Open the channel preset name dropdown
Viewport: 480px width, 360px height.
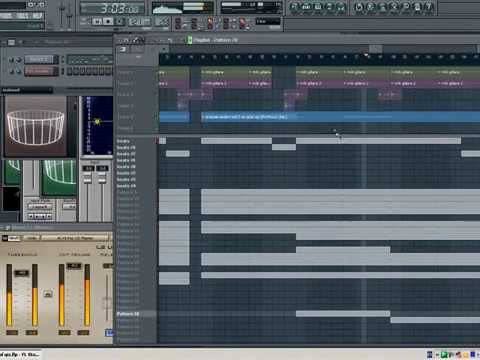point(27,90)
